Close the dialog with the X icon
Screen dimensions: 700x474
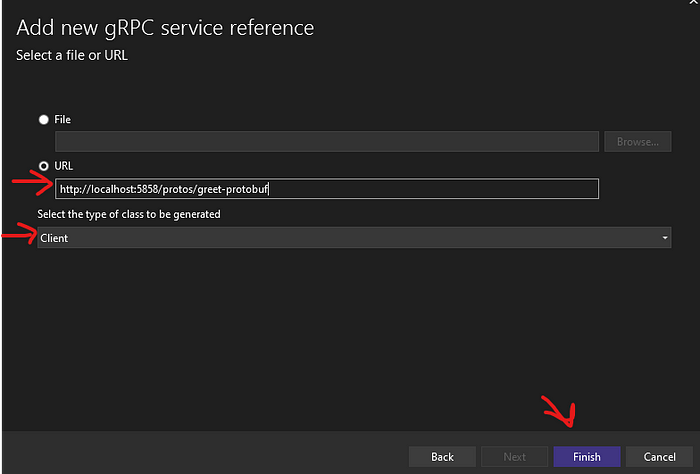(x=694, y=2)
